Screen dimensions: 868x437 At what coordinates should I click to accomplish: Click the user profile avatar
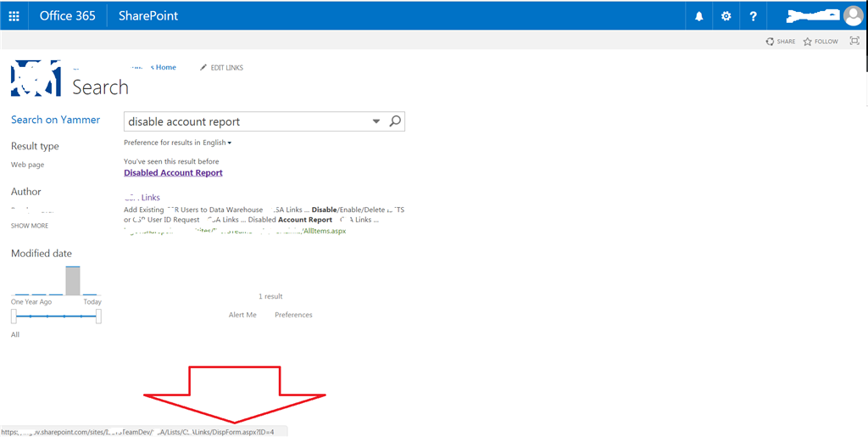click(x=853, y=16)
